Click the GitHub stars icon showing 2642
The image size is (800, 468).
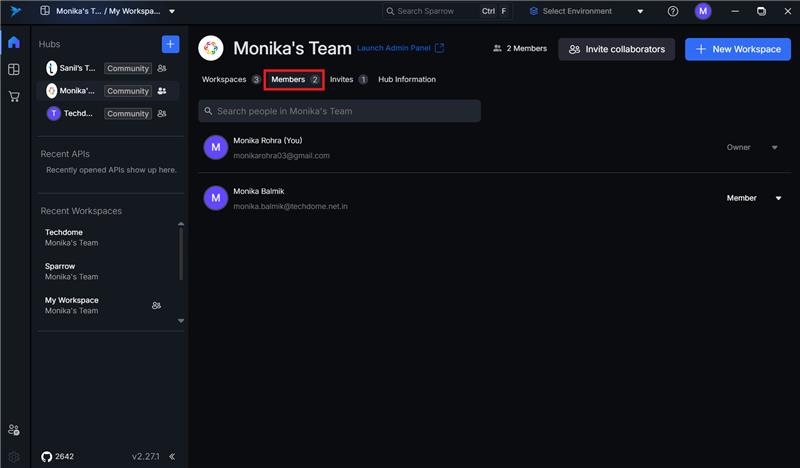(x=47, y=457)
